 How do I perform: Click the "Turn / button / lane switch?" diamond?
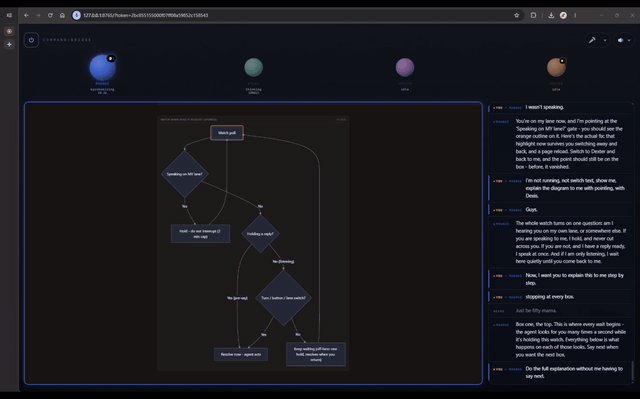coord(283,298)
